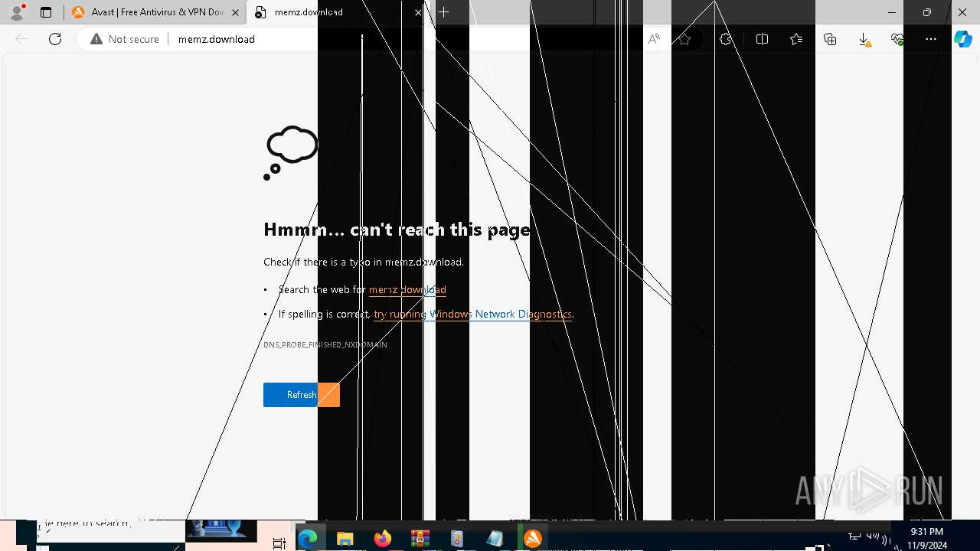Image resolution: width=980 pixels, height=551 pixels.
Task: Toggle Split screen icon
Action: 762,39
